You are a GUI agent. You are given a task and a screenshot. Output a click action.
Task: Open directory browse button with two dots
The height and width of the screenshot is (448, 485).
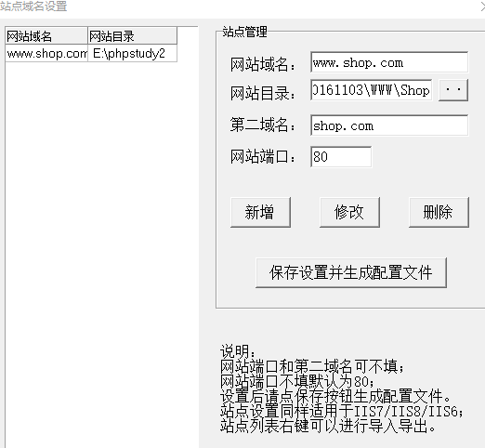[x=453, y=90]
